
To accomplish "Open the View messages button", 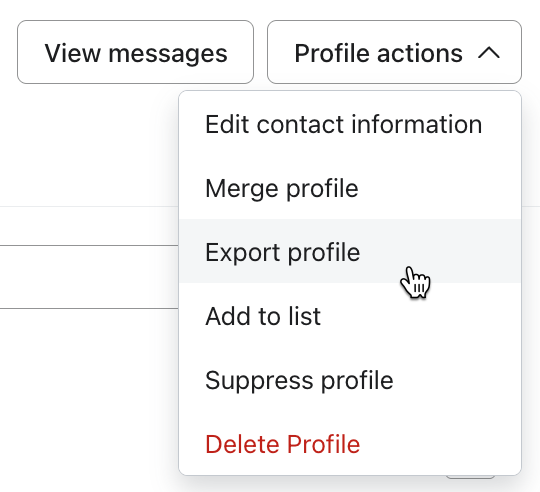I will (135, 52).
